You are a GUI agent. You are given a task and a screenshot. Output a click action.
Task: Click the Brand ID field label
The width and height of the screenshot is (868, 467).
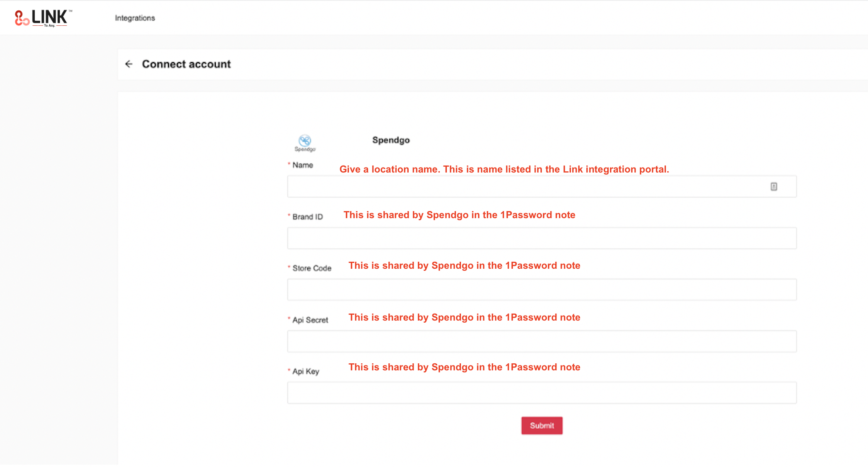tap(307, 217)
